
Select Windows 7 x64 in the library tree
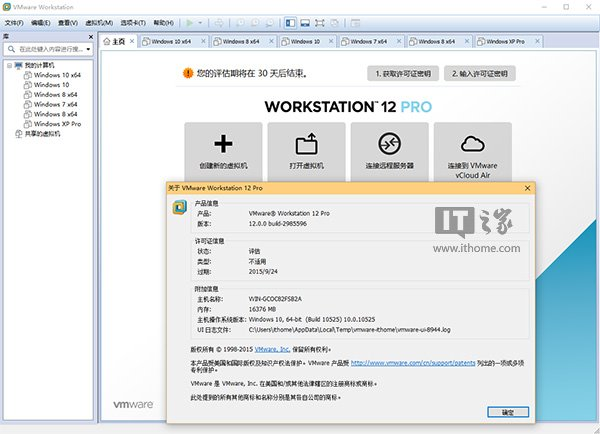(55, 104)
